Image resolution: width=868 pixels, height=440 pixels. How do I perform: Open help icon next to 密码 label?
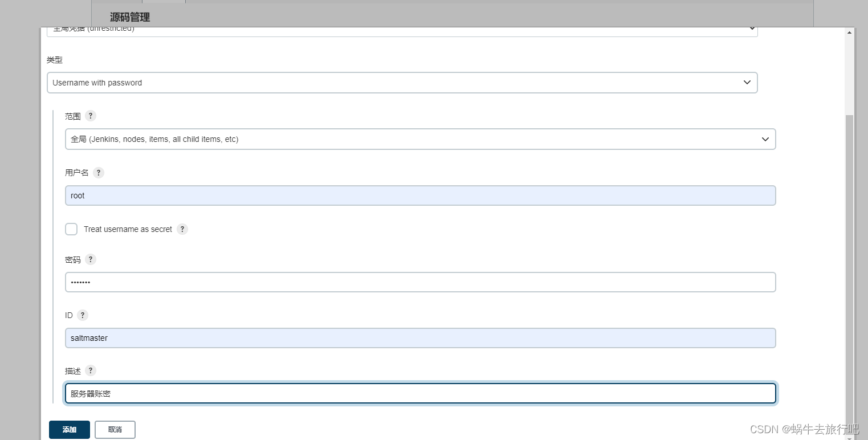[x=91, y=259]
